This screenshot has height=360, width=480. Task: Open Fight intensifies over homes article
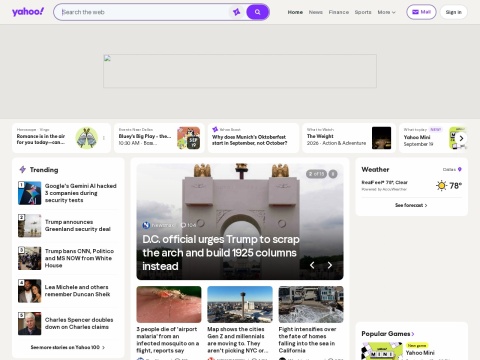[x=307, y=340]
